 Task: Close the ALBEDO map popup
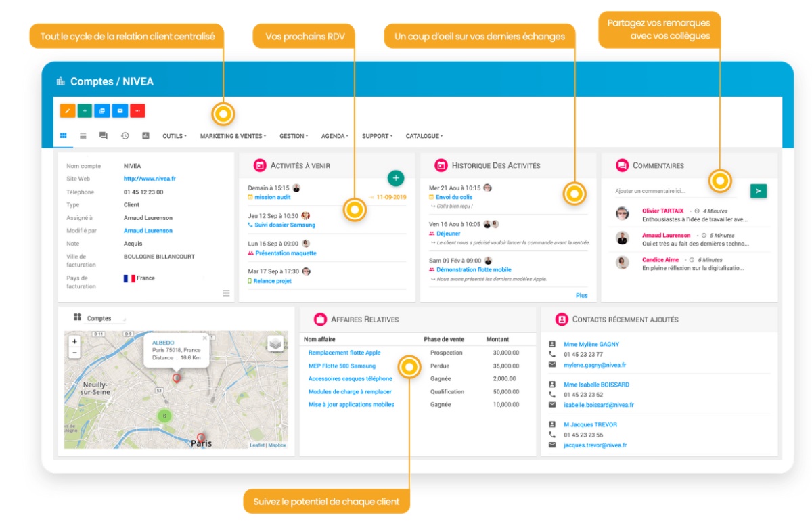205,338
